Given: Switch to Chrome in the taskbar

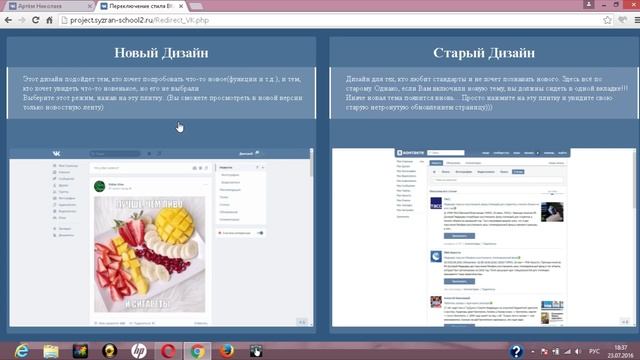Looking at the screenshot, I should [198, 351].
